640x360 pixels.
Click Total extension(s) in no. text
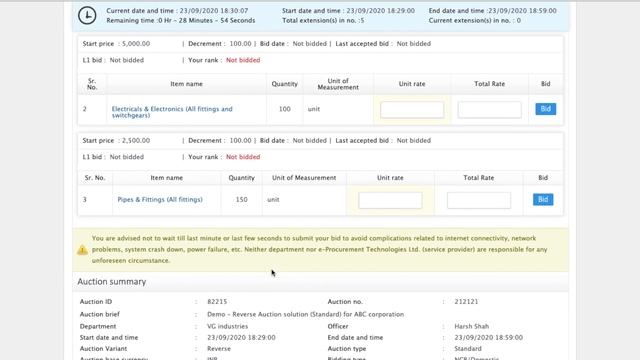click(x=323, y=20)
